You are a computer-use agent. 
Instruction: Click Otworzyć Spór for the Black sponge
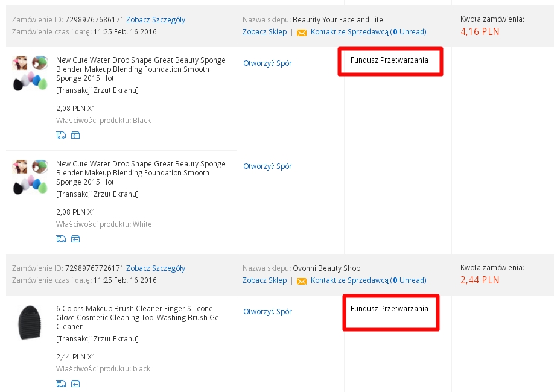[x=267, y=63]
